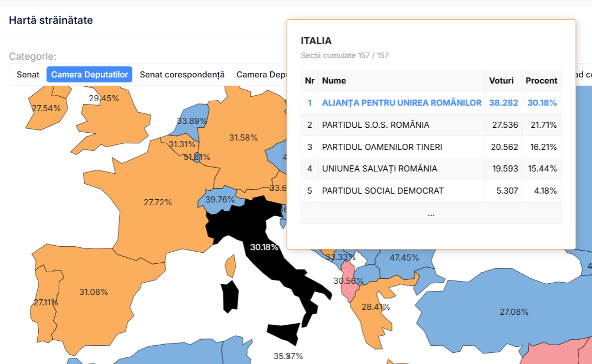592x364 pixels.
Task: Click the Procent column header
Action: click(541, 81)
